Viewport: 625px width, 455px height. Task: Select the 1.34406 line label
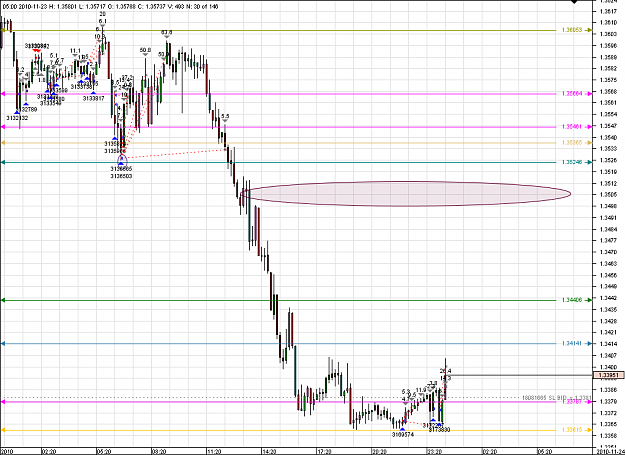(572, 300)
